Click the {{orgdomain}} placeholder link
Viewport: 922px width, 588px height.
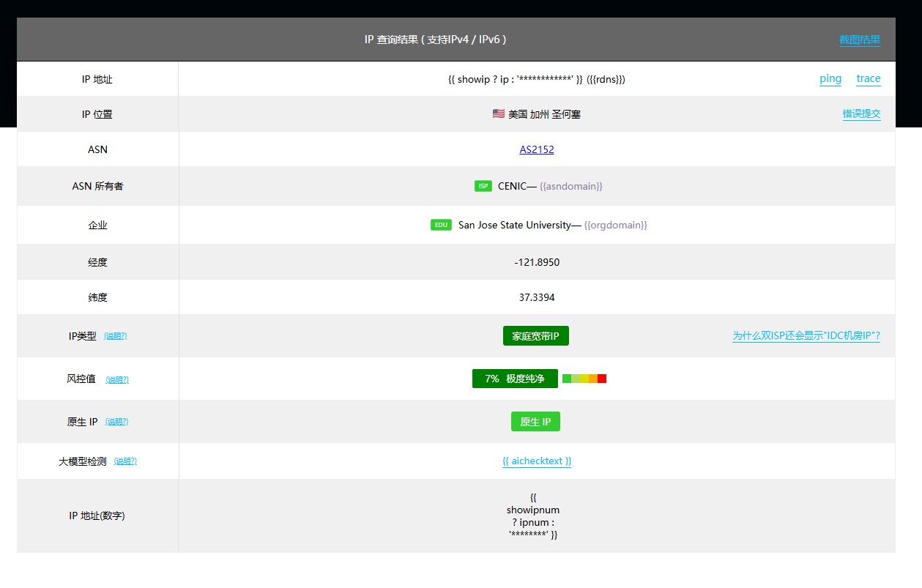tap(615, 226)
